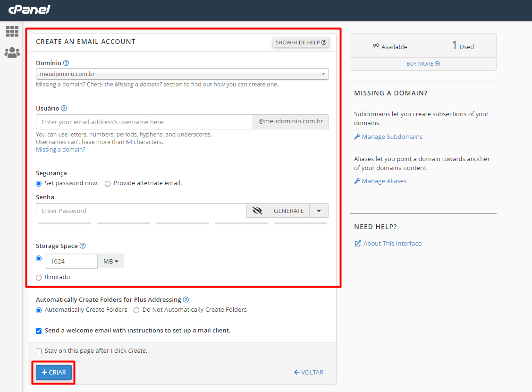
Task: Select Set password now radio
Action: (x=39, y=184)
